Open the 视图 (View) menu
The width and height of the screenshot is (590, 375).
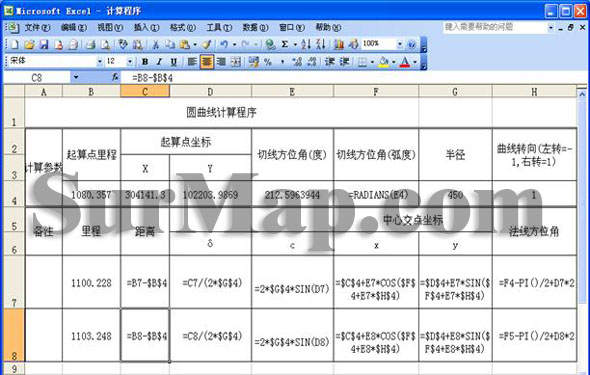pos(110,27)
